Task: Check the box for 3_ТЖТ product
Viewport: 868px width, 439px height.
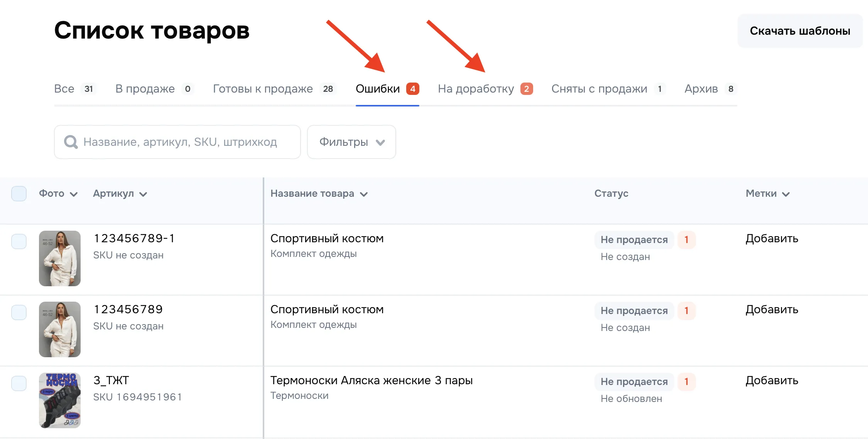Action: click(x=19, y=383)
